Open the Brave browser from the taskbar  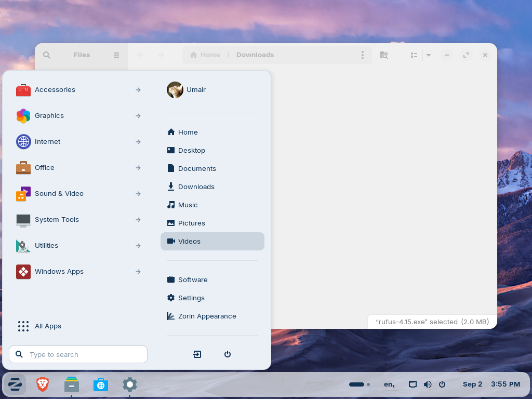click(43, 384)
